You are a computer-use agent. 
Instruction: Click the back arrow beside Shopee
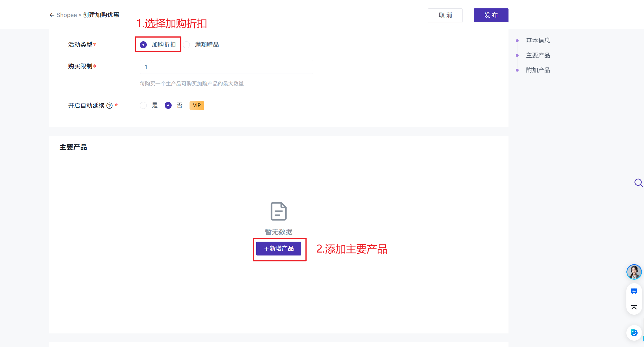[52, 15]
